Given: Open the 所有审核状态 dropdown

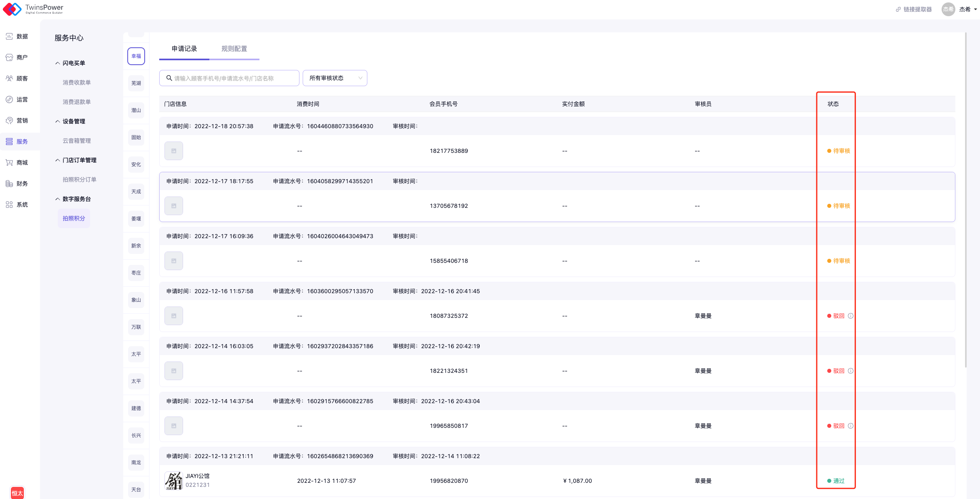Looking at the screenshot, I should [335, 78].
